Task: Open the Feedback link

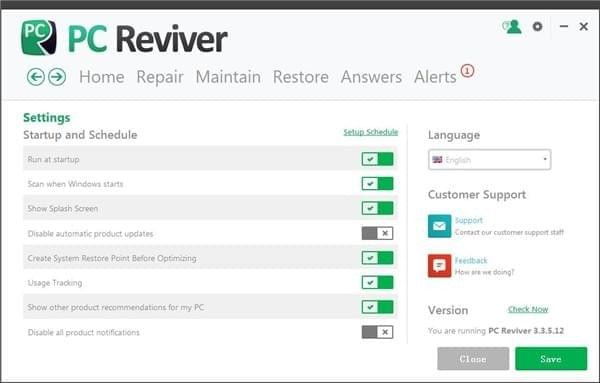Action: tap(471, 261)
